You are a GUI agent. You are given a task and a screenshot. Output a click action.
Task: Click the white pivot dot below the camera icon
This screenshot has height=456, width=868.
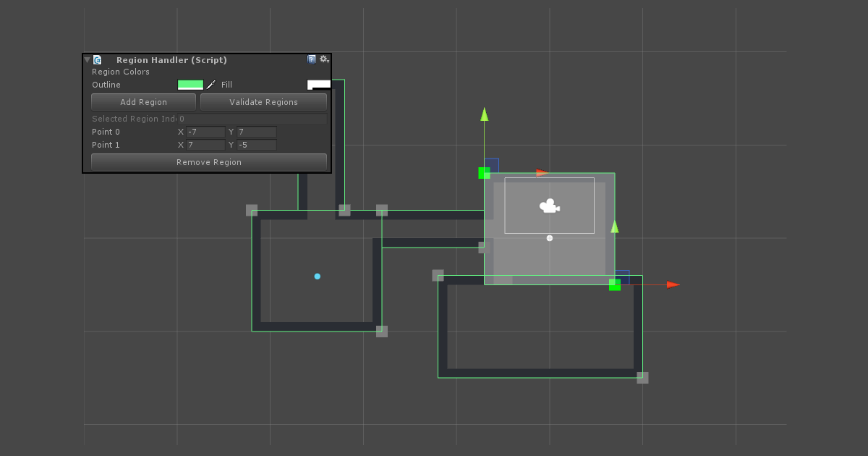(549, 237)
